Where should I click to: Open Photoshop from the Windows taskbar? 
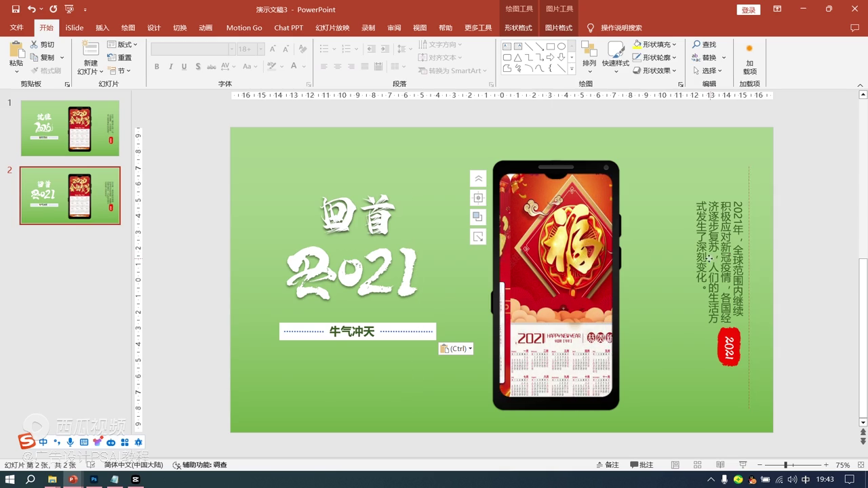(94, 479)
